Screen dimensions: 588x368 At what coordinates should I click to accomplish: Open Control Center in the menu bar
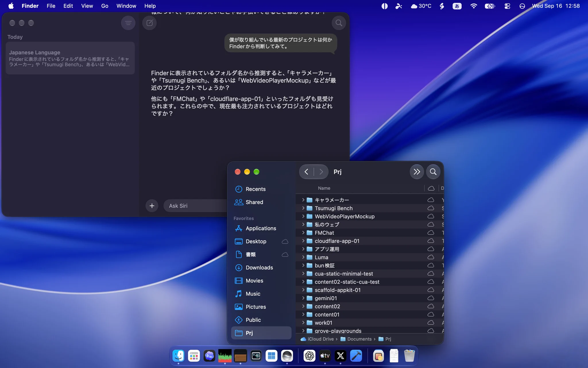pos(507,6)
